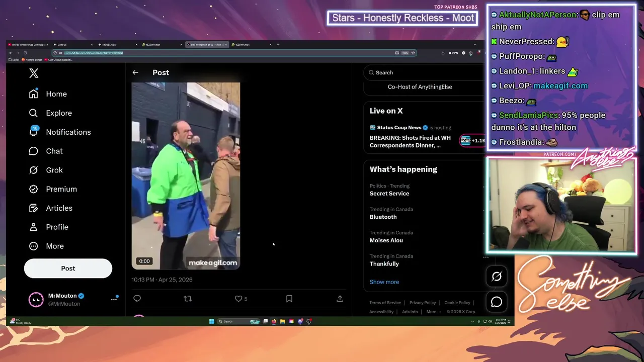Open the Task View taskbar icon
Image resolution: width=644 pixels, height=362 pixels.
(265, 321)
